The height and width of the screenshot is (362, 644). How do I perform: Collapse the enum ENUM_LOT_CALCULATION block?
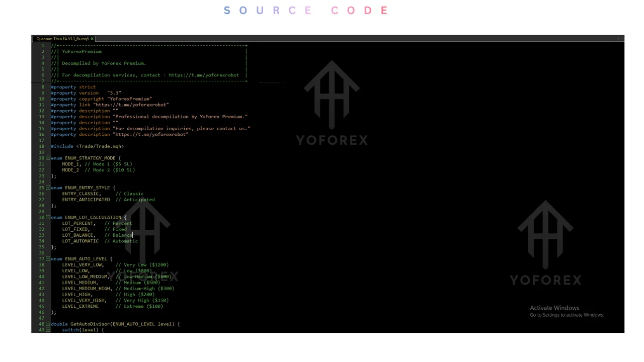click(x=48, y=217)
